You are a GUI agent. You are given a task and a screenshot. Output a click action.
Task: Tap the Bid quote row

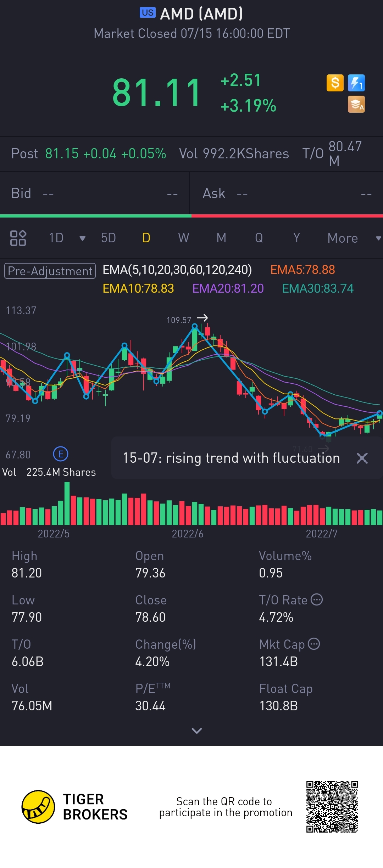tap(94, 193)
